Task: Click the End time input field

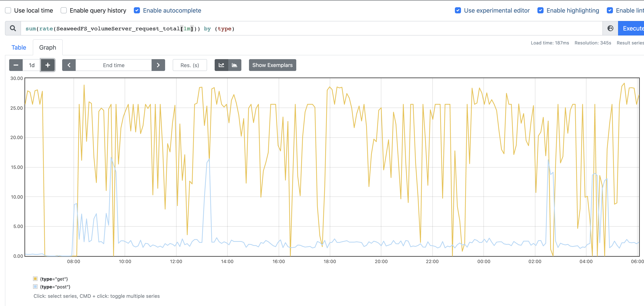Action: [113, 65]
